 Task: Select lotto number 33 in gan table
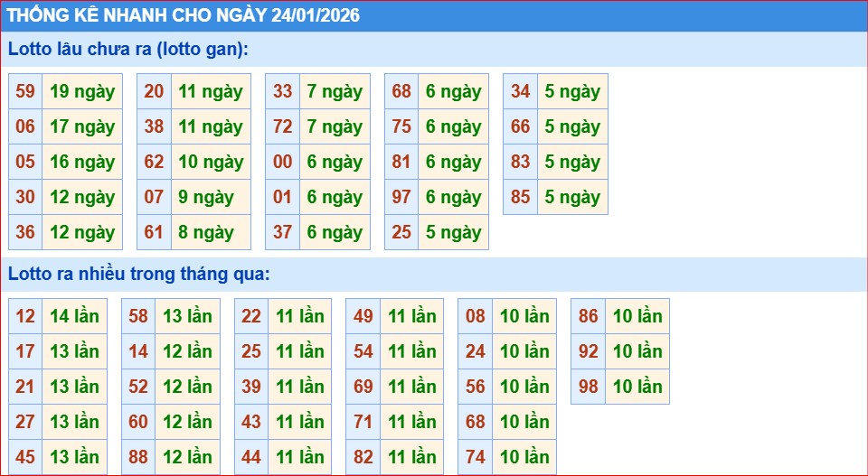(282, 91)
